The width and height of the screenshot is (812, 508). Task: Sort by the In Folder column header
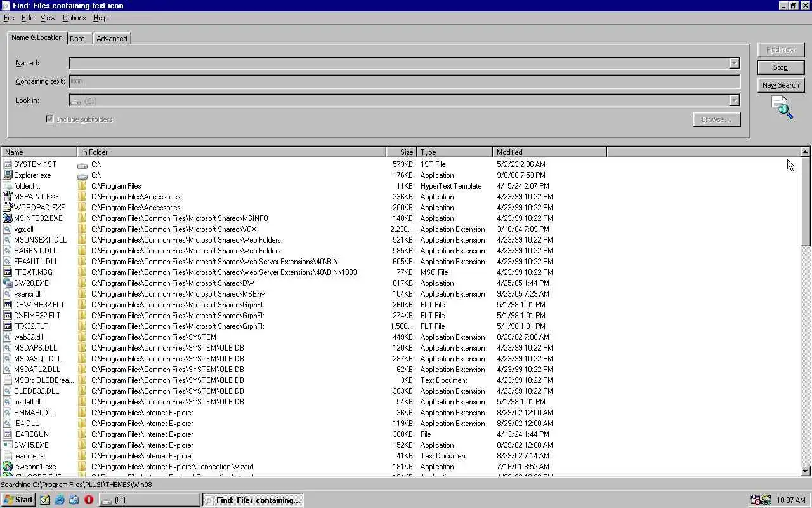coord(232,152)
